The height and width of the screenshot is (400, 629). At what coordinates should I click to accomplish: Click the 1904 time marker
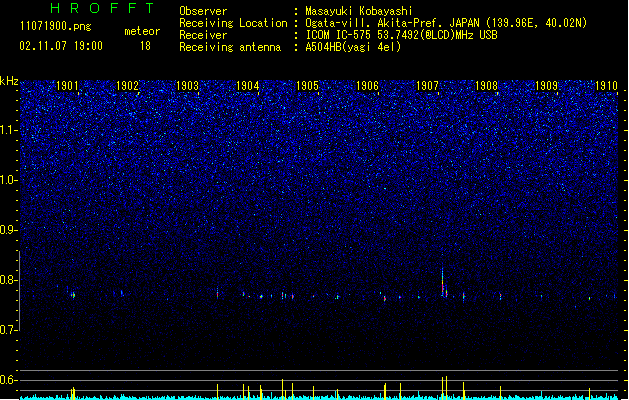point(248,85)
